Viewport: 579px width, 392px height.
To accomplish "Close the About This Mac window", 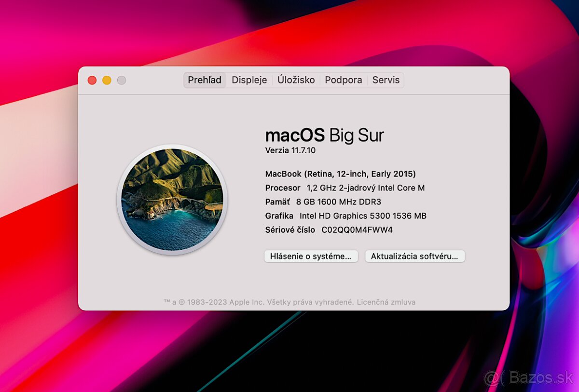I will tap(92, 80).
